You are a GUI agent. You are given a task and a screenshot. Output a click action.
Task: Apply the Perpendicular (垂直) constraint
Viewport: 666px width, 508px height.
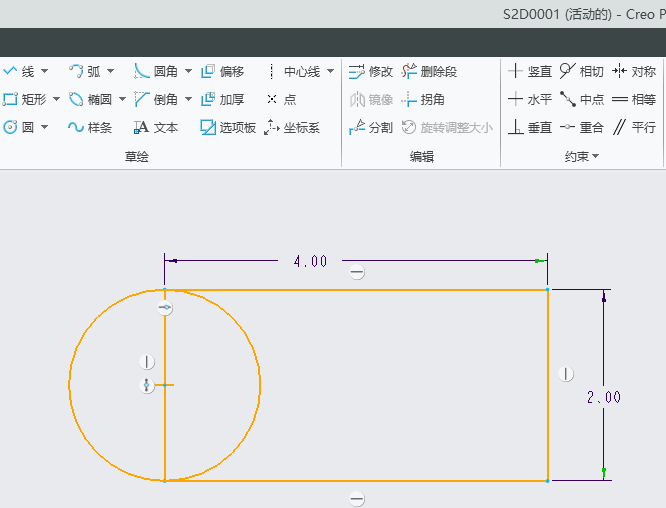pos(530,127)
